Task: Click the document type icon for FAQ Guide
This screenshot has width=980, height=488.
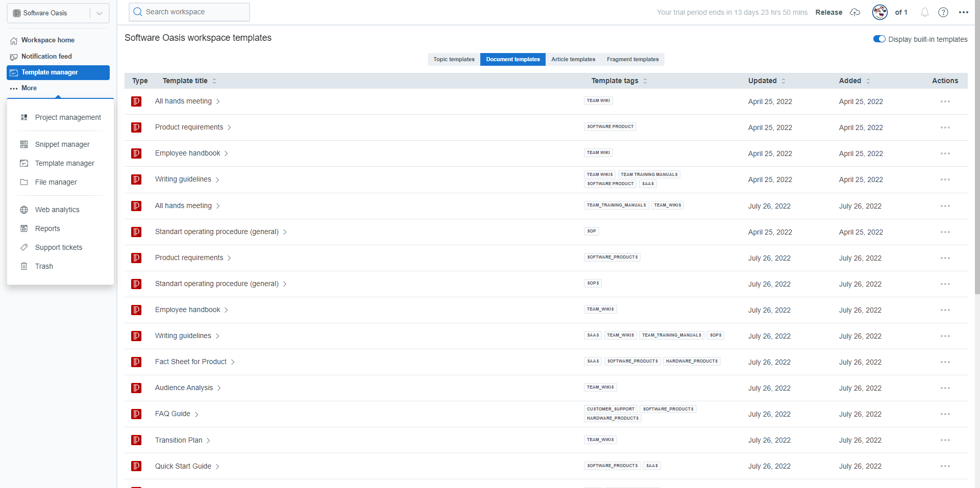Action: coord(136,414)
